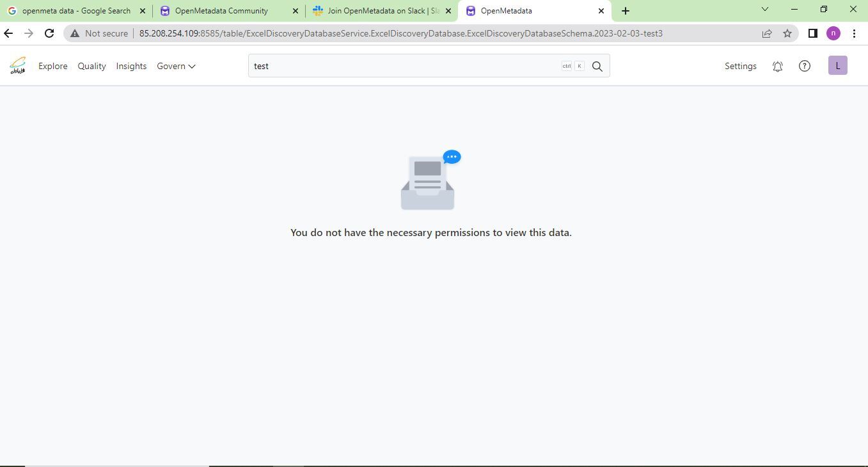The height and width of the screenshot is (467, 868).
Task: Click the browser forward arrow
Action: (x=29, y=33)
